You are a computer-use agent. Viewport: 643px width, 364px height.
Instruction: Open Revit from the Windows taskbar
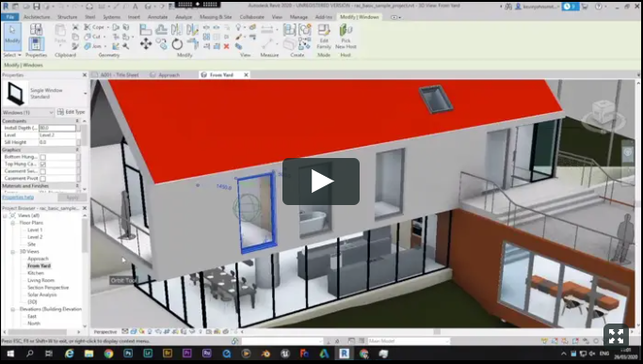point(344,354)
